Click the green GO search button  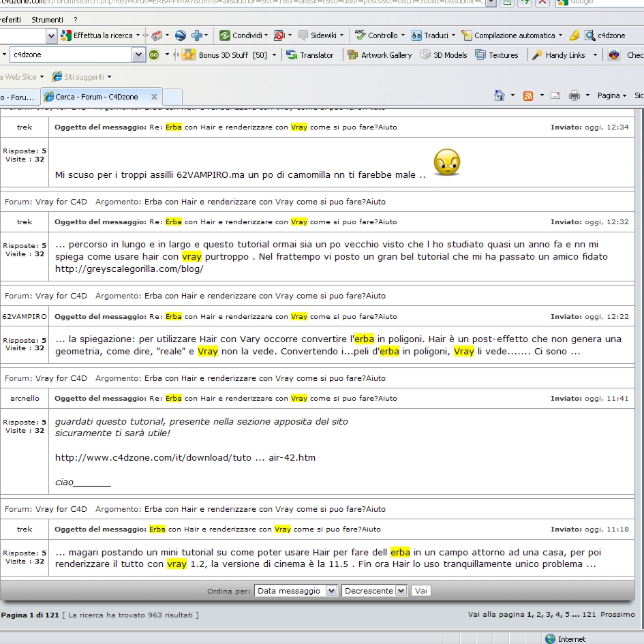(x=154, y=55)
